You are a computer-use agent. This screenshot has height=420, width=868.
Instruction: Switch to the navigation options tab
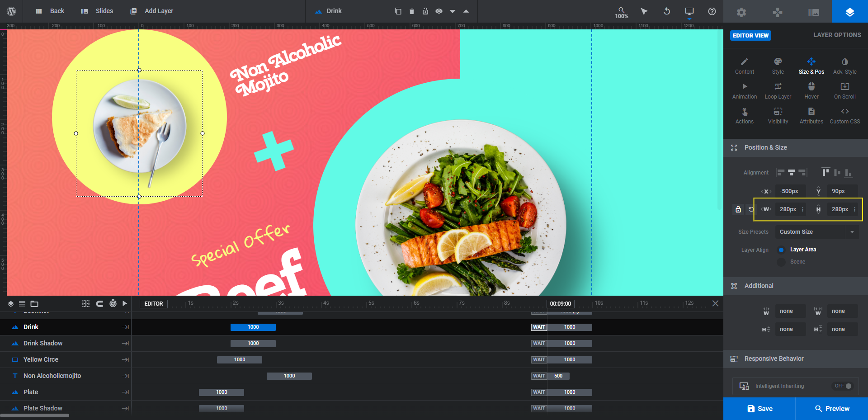click(x=778, y=12)
